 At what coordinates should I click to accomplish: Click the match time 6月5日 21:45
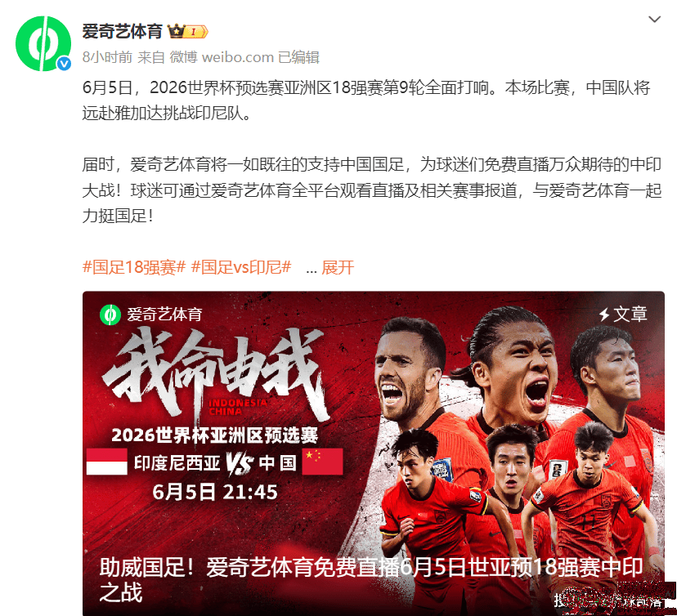pos(214,492)
